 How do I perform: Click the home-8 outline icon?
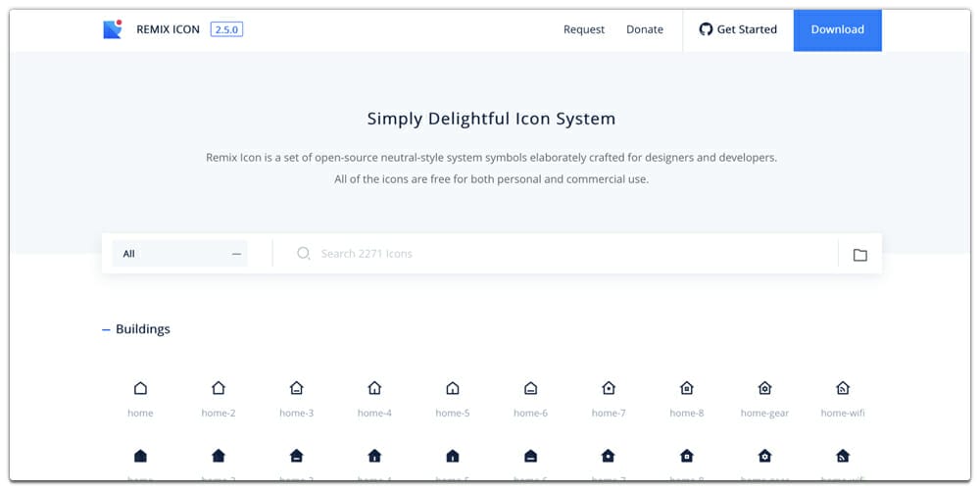tap(687, 389)
